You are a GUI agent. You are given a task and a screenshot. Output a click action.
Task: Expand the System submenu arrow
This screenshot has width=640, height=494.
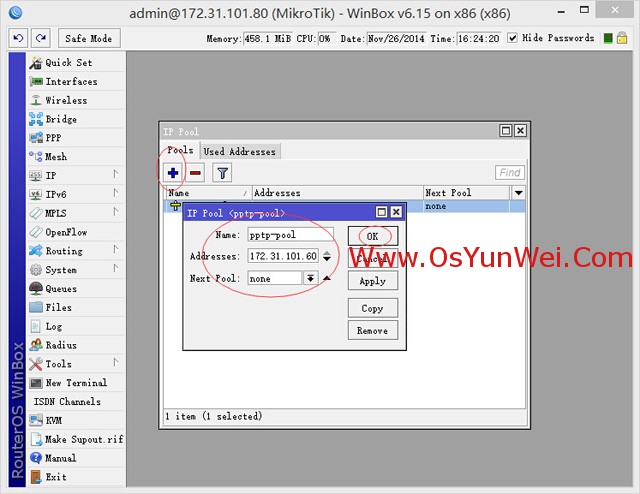point(116,268)
